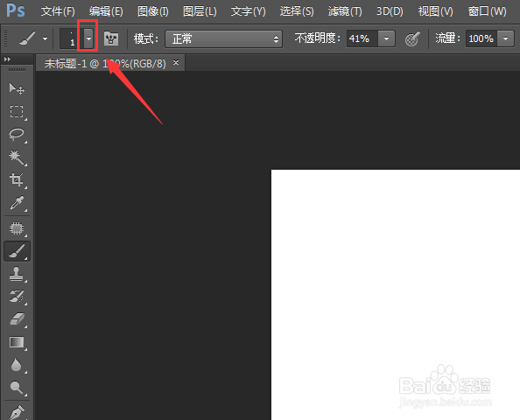Screen dimensions: 520x420
Task: Click the flow 100% input field
Action: pyautogui.click(x=481, y=38)
